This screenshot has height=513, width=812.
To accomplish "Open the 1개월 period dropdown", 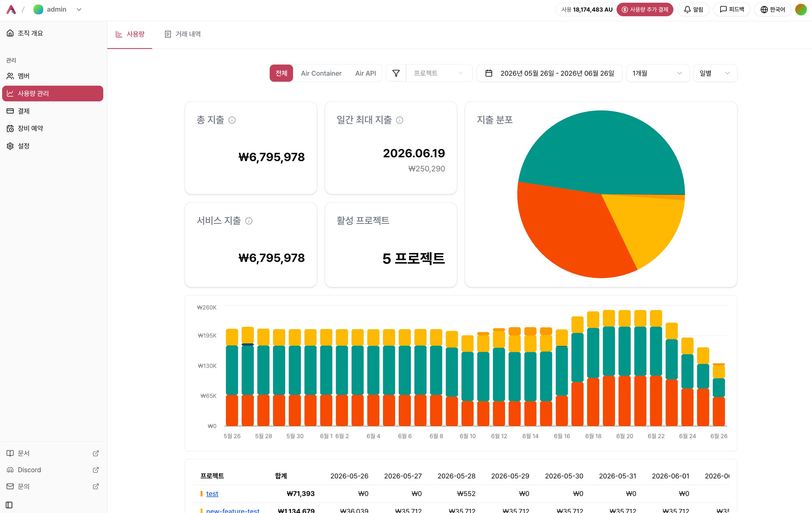I will [658, 73].
